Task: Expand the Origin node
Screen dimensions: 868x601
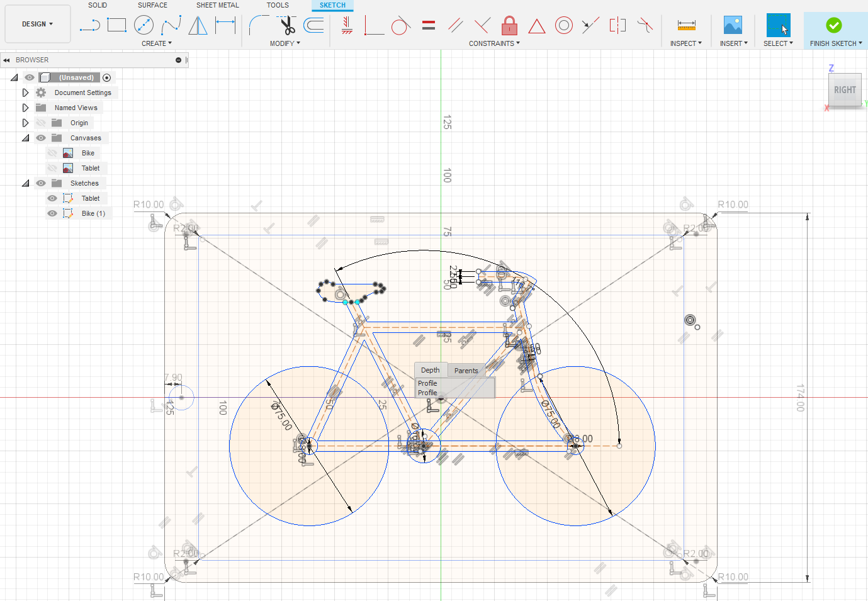Action: pyautogui.click(x=26, y=123)
